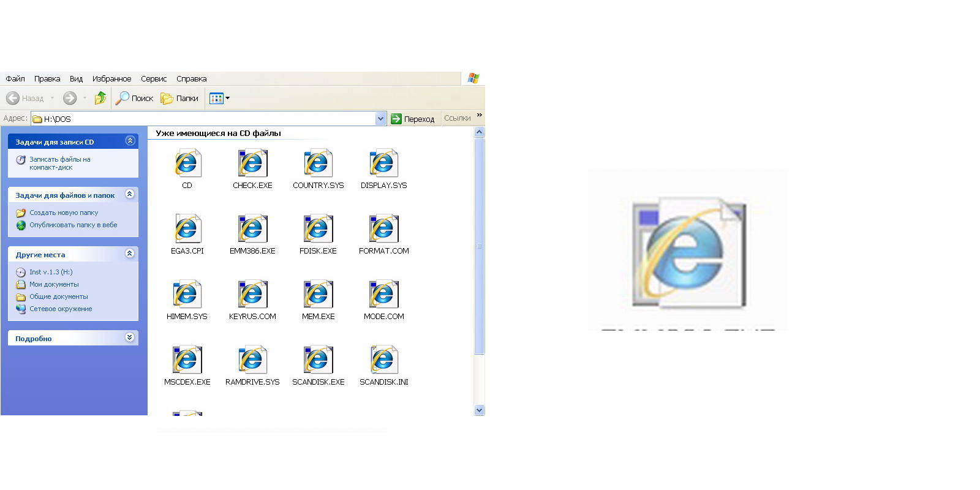
Task: Collapse the 'Задачи для записи CD' panel
Action: [x=130, y=141]
